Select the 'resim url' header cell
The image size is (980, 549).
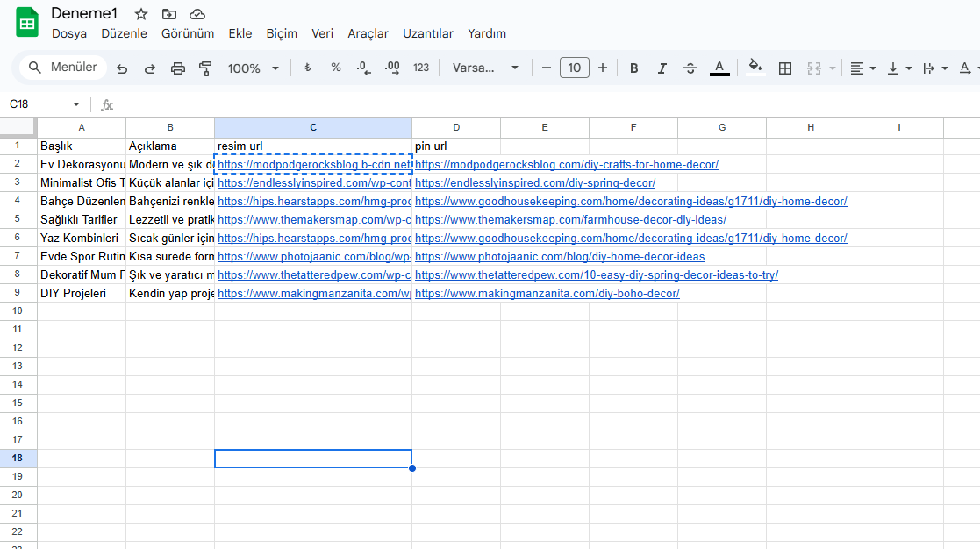(313, 146)
